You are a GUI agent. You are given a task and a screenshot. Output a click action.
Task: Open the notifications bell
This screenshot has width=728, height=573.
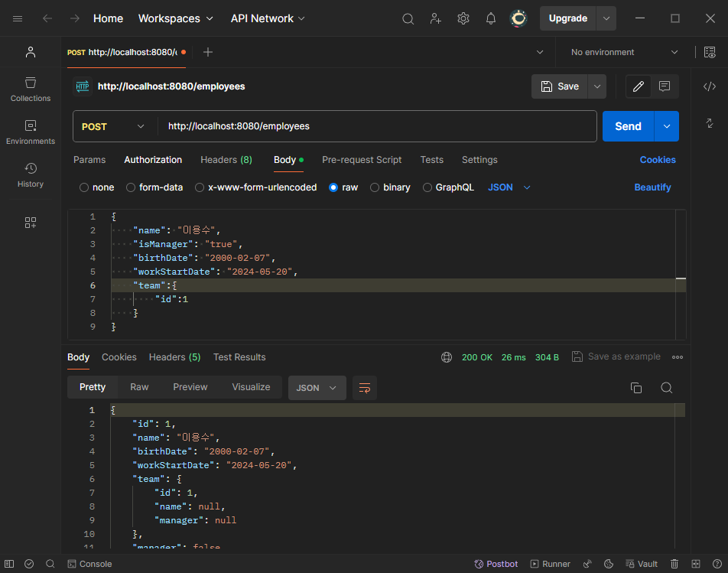(491, 18)
